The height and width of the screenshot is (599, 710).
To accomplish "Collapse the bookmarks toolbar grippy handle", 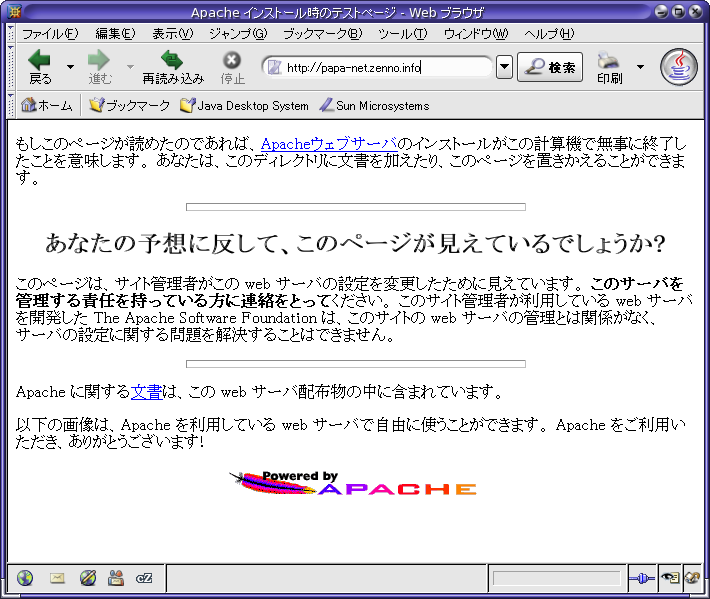I will [x=11, y=105].
